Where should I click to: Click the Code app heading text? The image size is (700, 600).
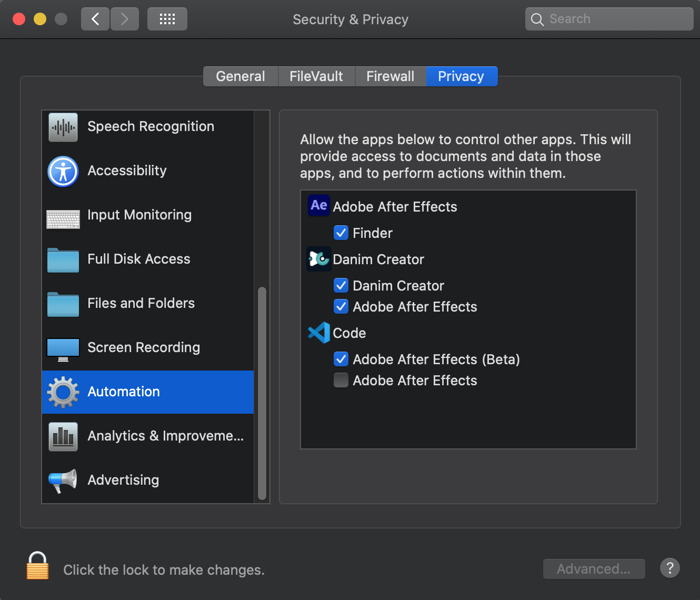pyautogui.click(x=349, y=333)
